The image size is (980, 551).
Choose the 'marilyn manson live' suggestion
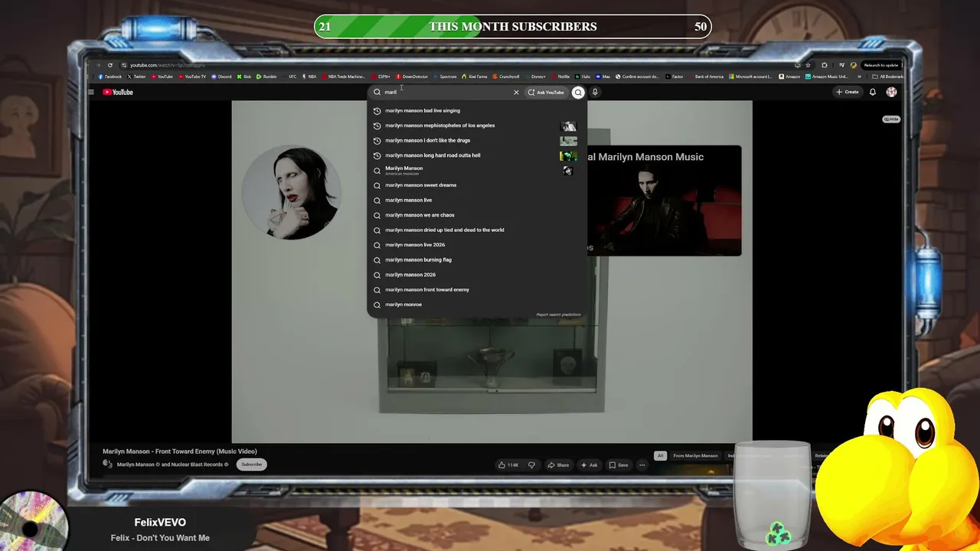(x=476, y=200)
